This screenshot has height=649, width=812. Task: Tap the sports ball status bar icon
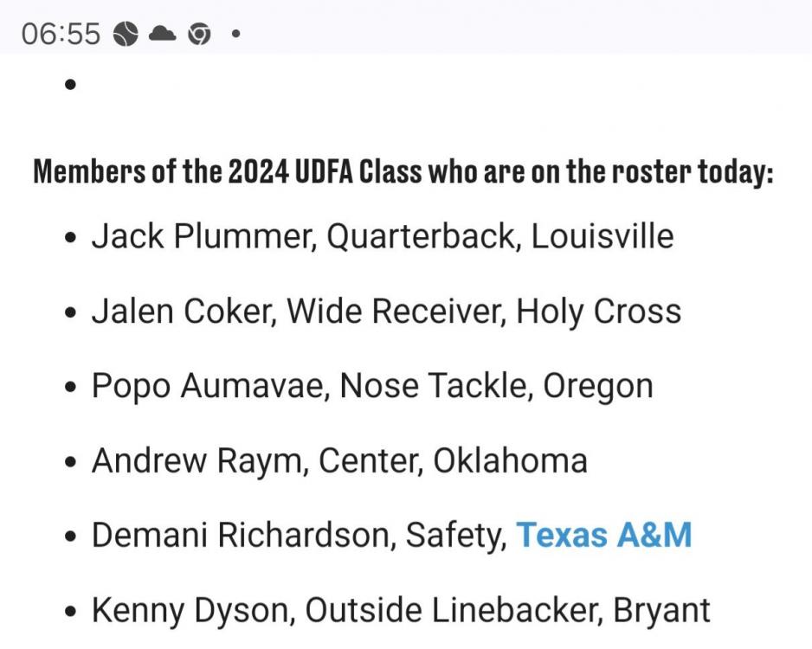(x=126, y=34)
